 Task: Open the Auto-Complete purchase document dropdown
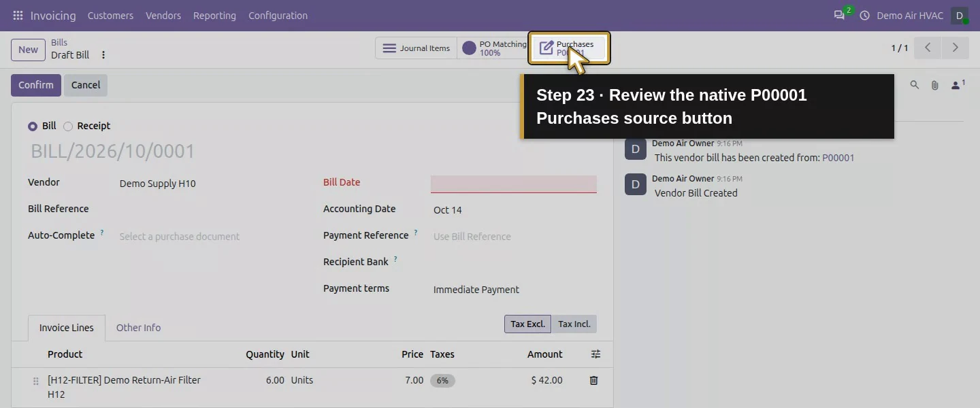pyautogui.click(x=208, y=237)
